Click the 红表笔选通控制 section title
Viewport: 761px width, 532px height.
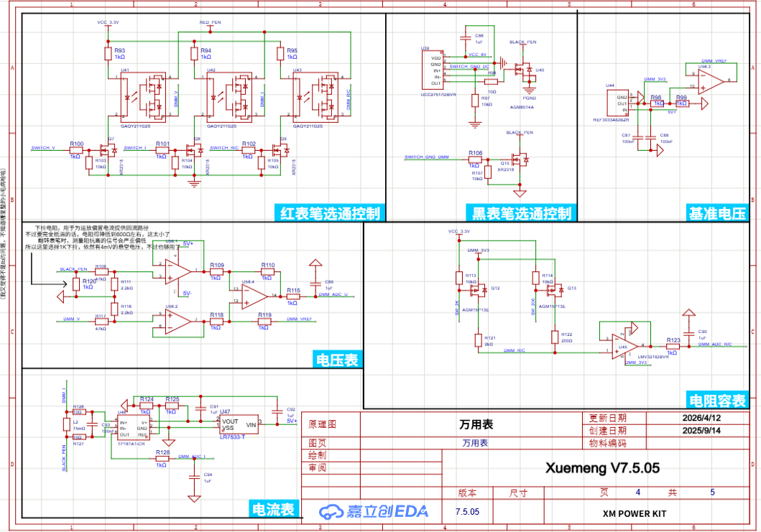pos(331,213)
